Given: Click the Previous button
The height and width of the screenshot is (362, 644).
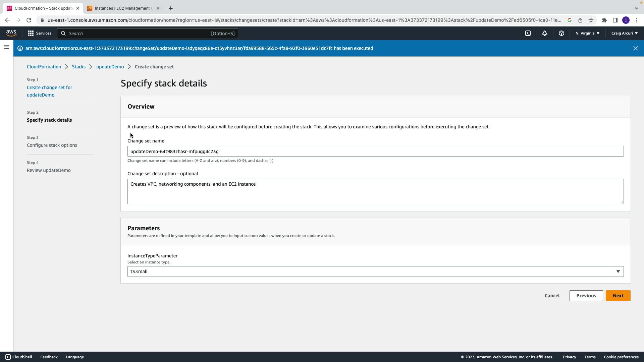Looking at the screenshot, I should [x=586, y=296].
